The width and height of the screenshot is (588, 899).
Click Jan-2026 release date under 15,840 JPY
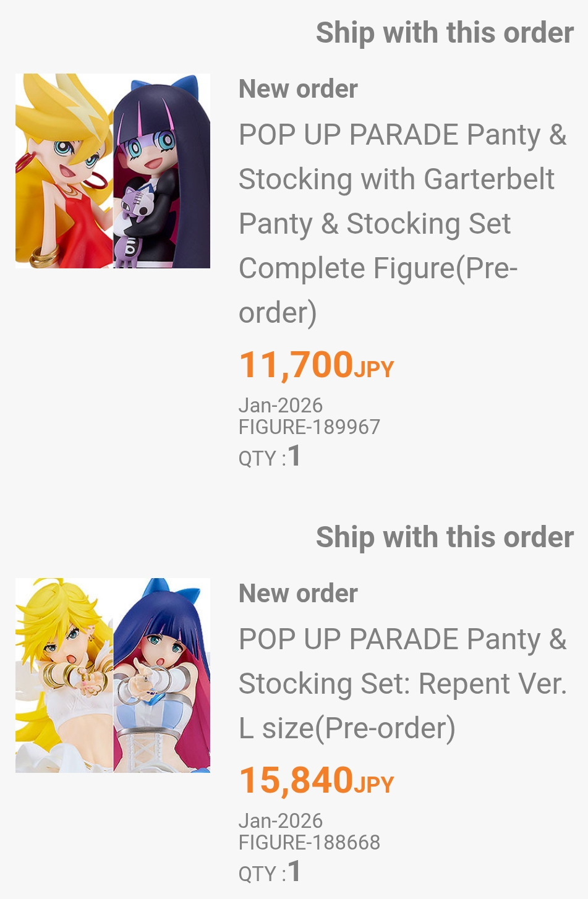click(x=281, y=820)
